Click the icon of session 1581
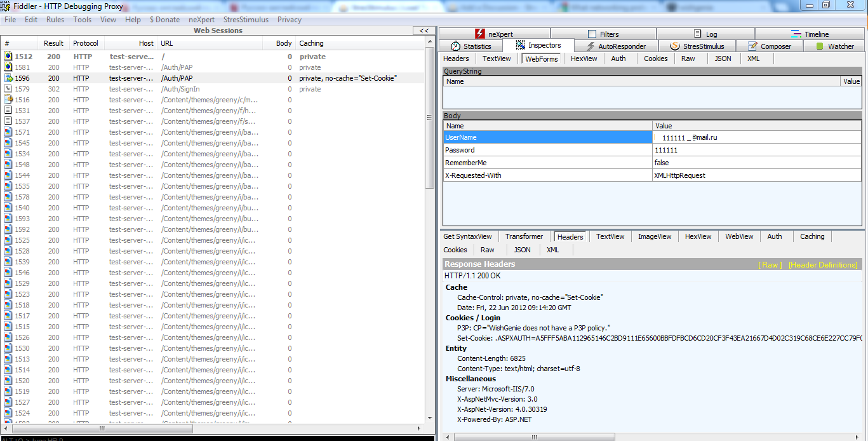Screen dimensions: 868x441 click(8, 67)
